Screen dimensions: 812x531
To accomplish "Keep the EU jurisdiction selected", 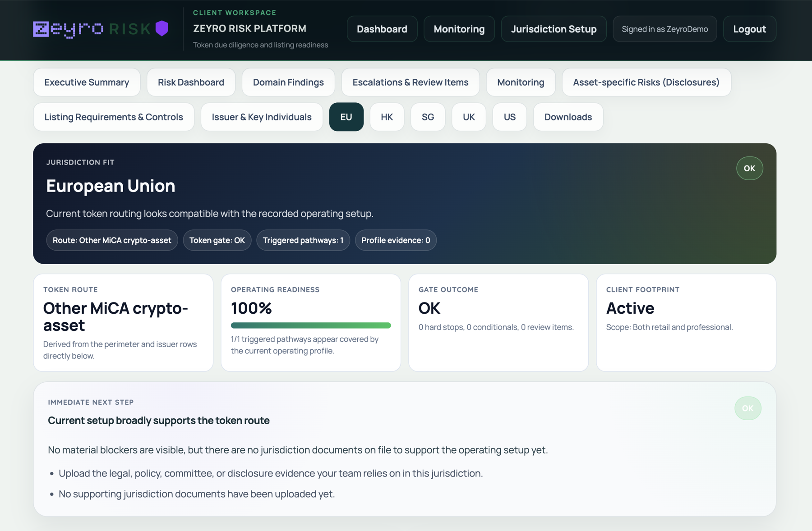I will point(346,117).
